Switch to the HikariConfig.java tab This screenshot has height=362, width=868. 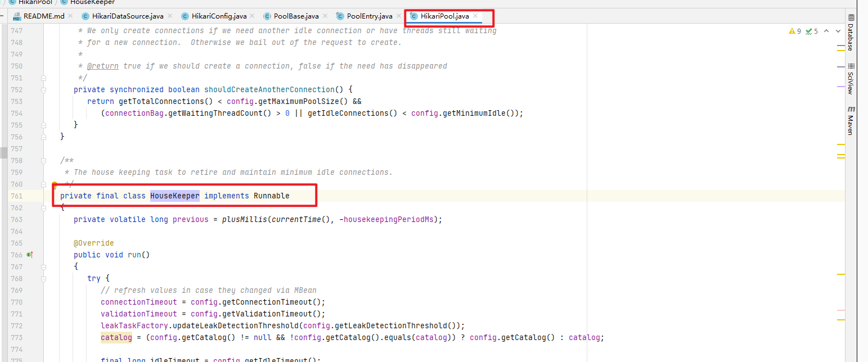(x=219, y=16)
